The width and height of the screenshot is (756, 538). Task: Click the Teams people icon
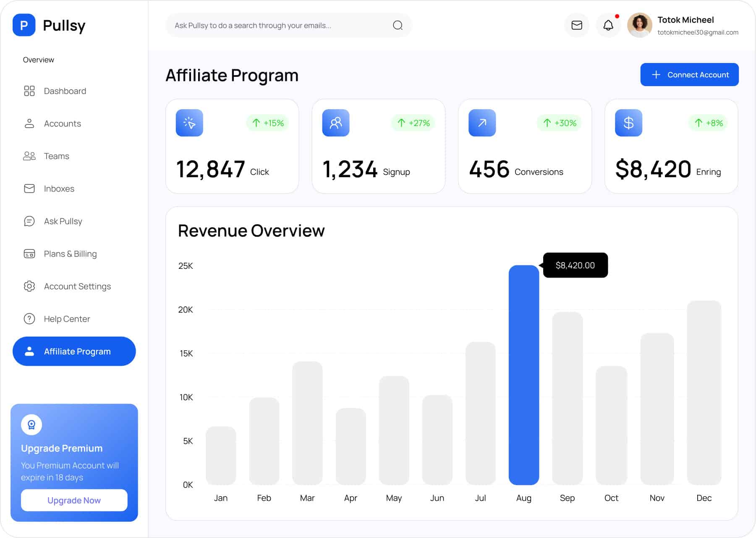[29, 156]
